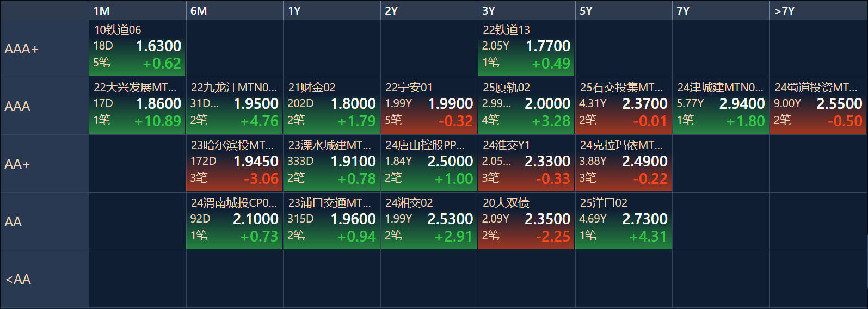The height and width of the screenshot is (309, 868).
Task: Select the 3Y maturity column header
Action: 526,10
